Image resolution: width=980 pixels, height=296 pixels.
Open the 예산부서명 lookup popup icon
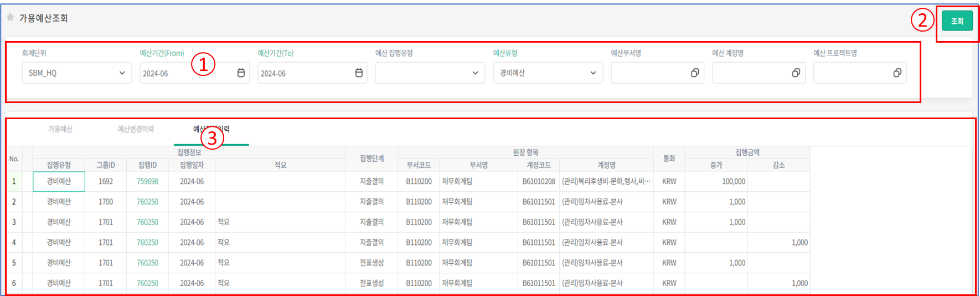click(694, 73)
